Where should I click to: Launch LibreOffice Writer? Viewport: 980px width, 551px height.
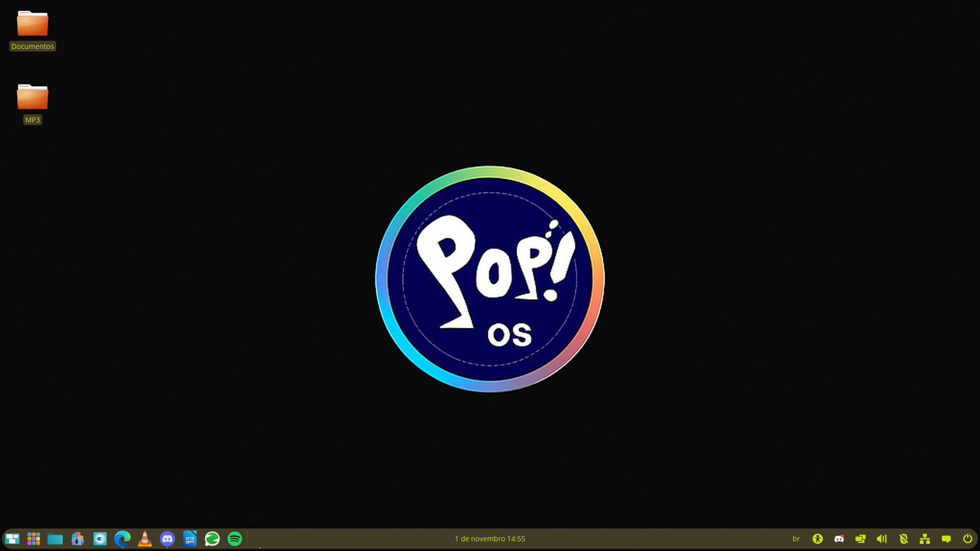point(190,539)
